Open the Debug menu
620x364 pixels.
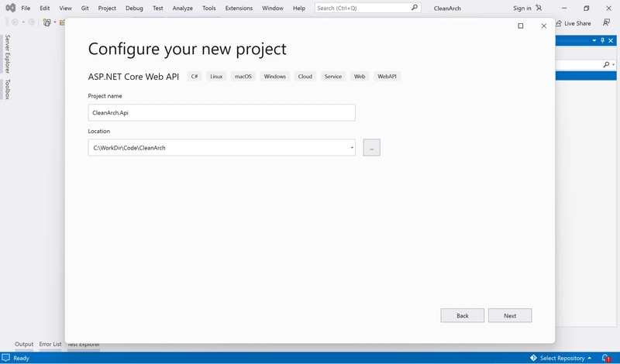(x=134, y=8)
